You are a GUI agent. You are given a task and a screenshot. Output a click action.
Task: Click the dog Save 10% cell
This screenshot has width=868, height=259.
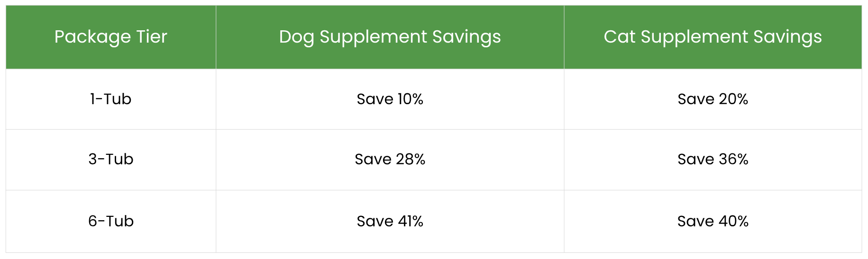(390, 99)
